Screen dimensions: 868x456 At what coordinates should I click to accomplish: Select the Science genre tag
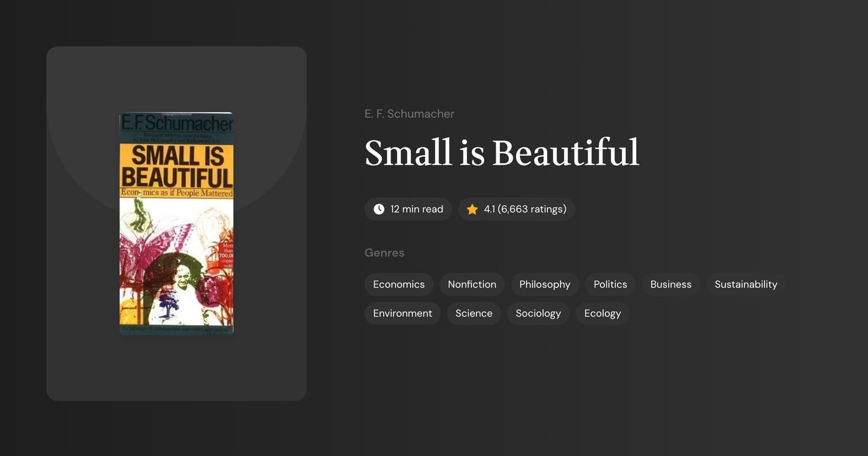[473, 313]
